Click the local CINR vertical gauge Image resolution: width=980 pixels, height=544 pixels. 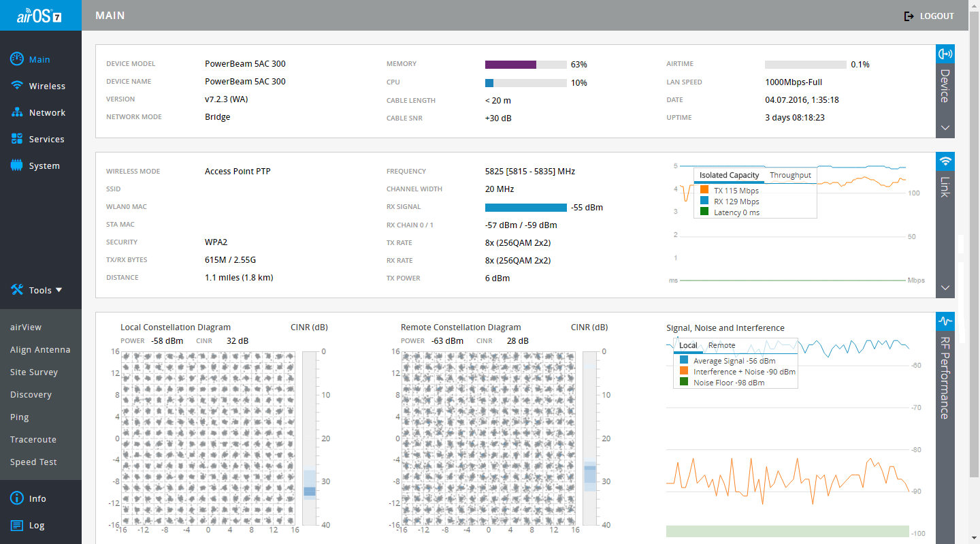(x=310, y=438)
